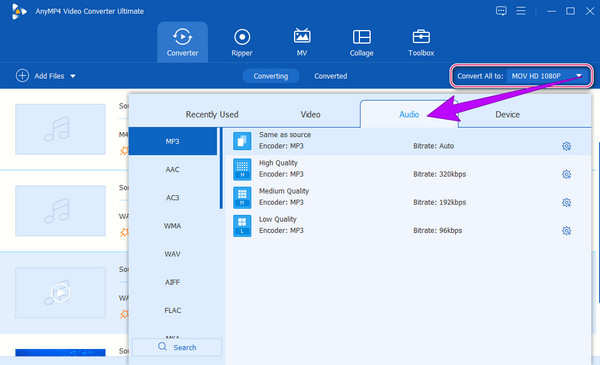Open the Converter tab
Screen dimensions: 600x365
coord(183,42)
